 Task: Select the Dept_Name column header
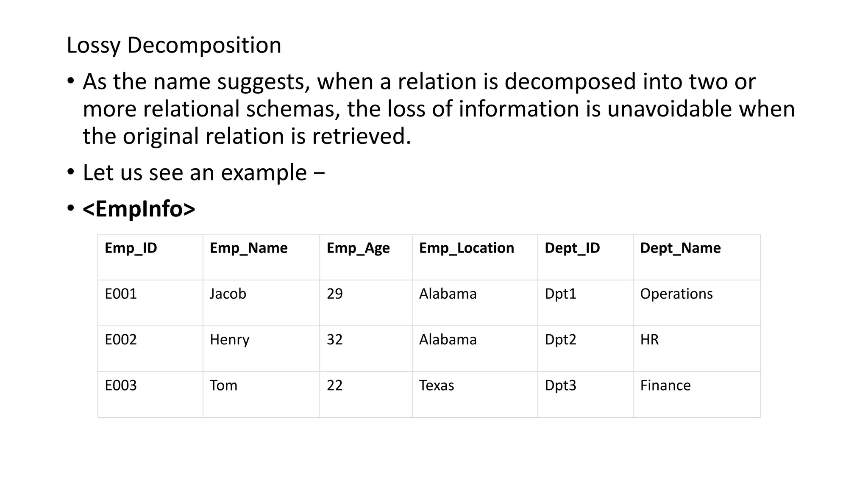click(x=680, y=248)
